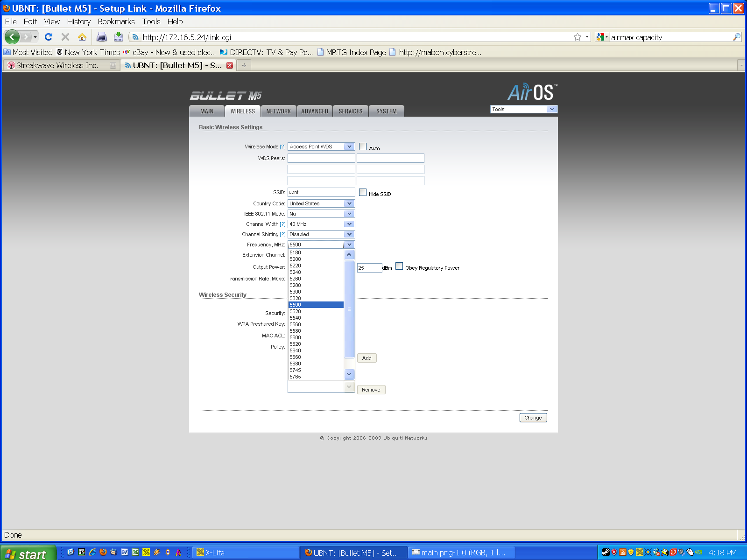The width and height of the screenshot is (747, 560).
Task: Switch to the NETWORK tab
Action: (278, 111)
